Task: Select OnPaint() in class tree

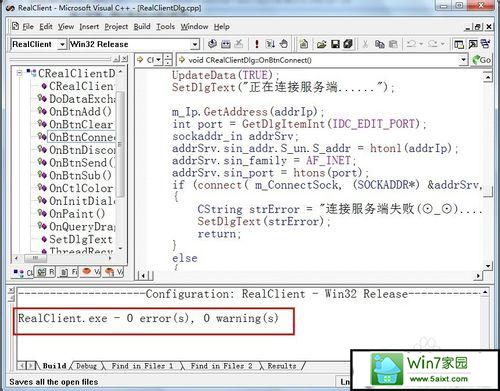Action: pyautogui.click(x=77, y=214)
